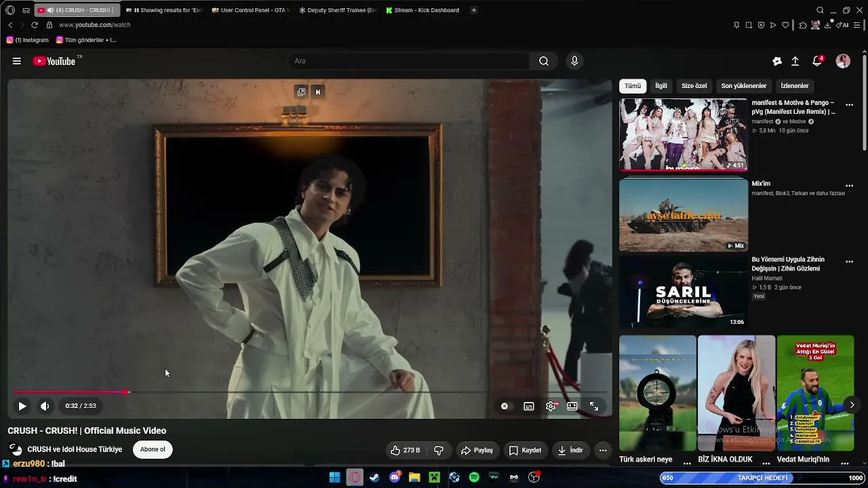Open the Instagram bookmark

(x=28, y=40)
